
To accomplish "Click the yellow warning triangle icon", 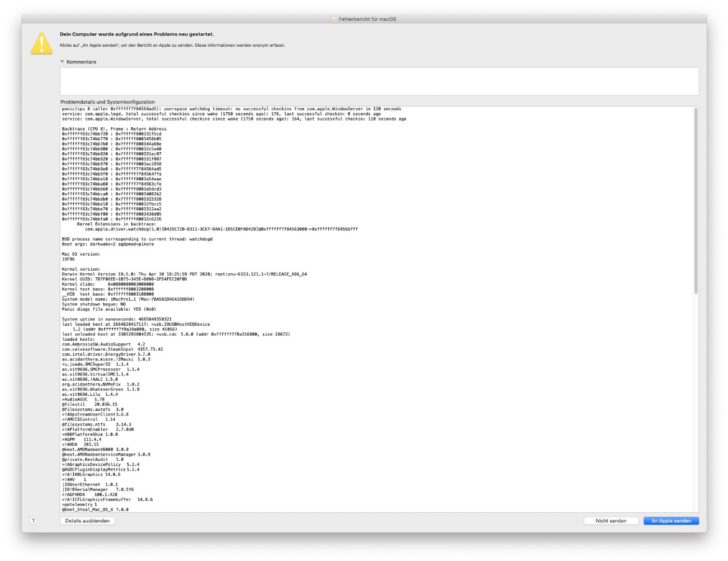I will point(42,43).
